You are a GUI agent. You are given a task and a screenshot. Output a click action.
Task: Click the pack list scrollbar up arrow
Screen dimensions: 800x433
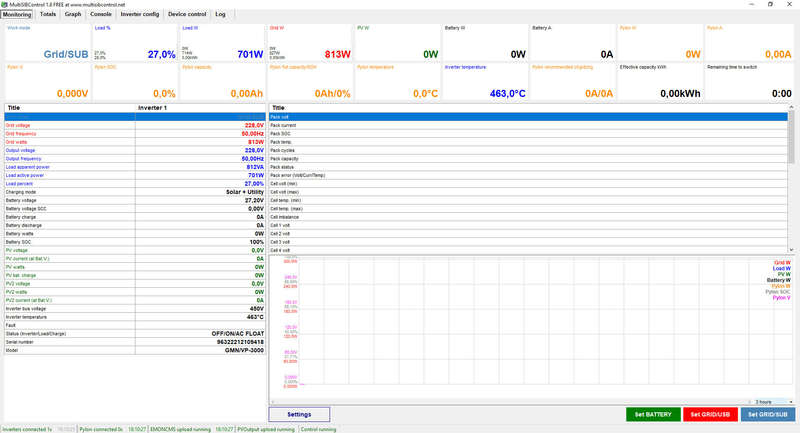(791, 107)
